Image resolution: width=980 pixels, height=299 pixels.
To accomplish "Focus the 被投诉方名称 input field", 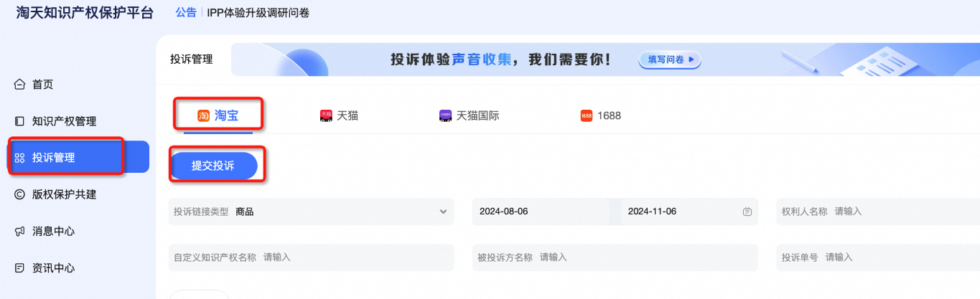I will click(x=615, y=257).
